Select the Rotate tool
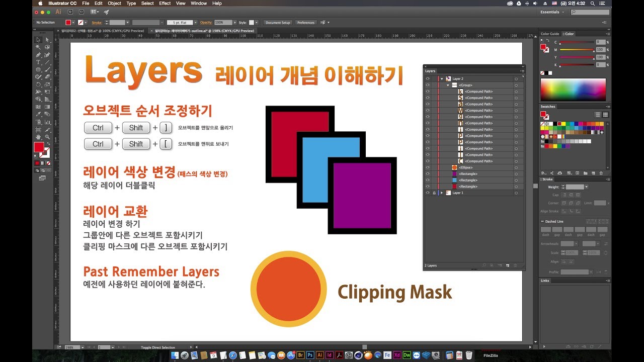This screenshot has height=362, width=644. [38, 84]
